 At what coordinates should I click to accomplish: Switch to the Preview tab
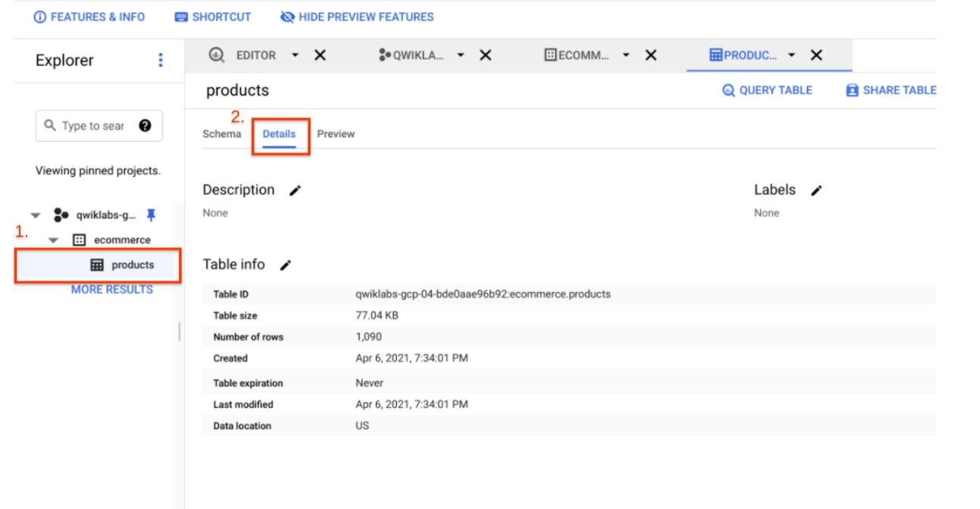pos(336,134)
